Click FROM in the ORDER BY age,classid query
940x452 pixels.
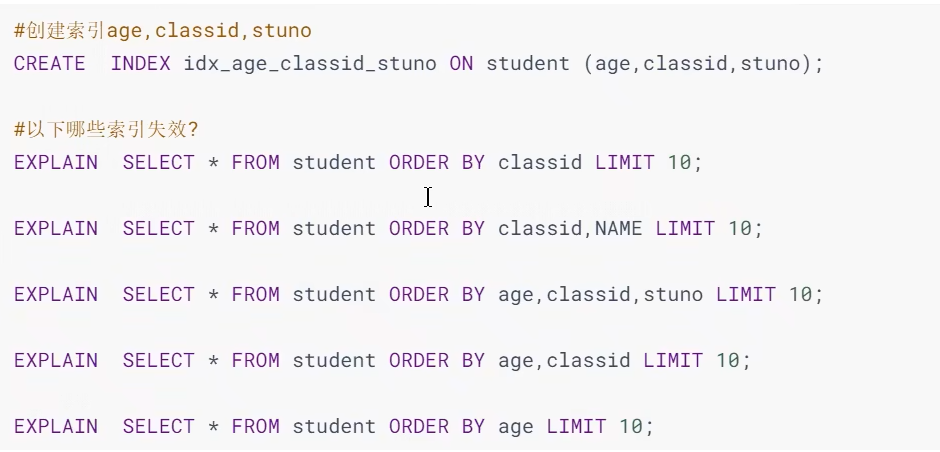[255, 360]
